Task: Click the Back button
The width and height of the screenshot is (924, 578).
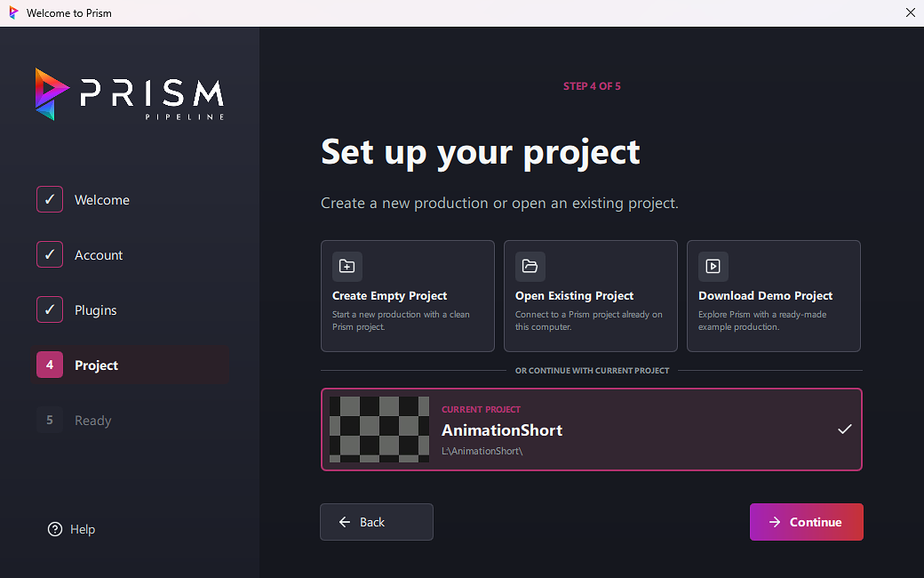Action: tap(377, 522)
